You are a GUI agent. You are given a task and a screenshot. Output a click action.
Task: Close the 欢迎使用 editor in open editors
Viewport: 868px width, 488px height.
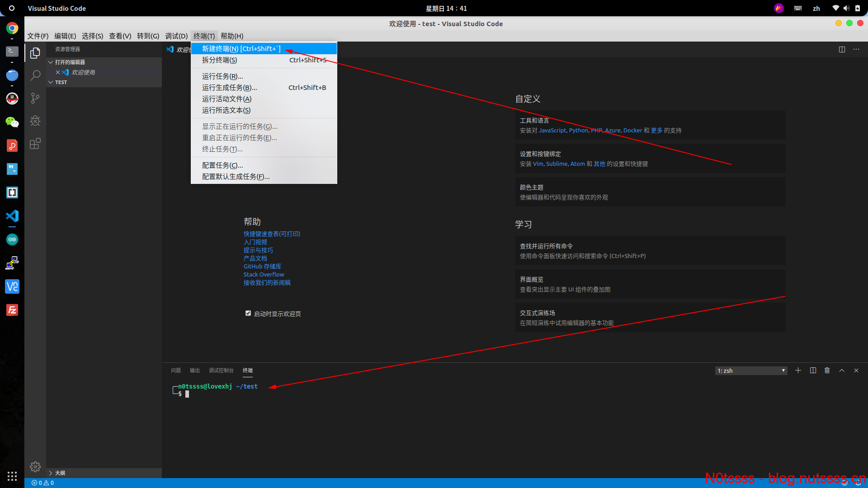[x=58, y=72]
